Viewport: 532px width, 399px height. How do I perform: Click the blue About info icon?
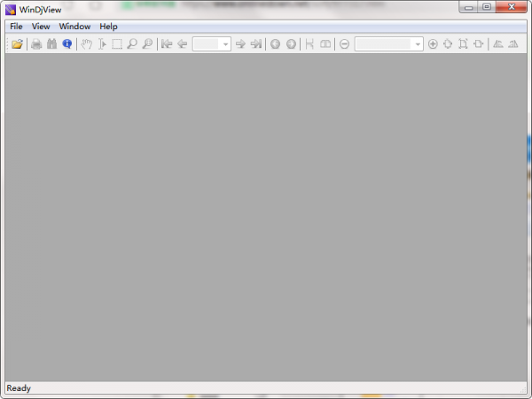pyautogui.click(x=66, y=43)
